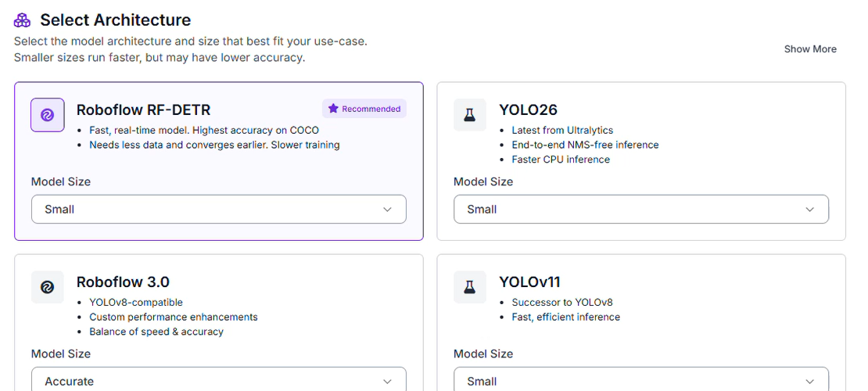Click the star icon in Recommended badge
This screenshot has width=868, height=391.
pos(332,109)
